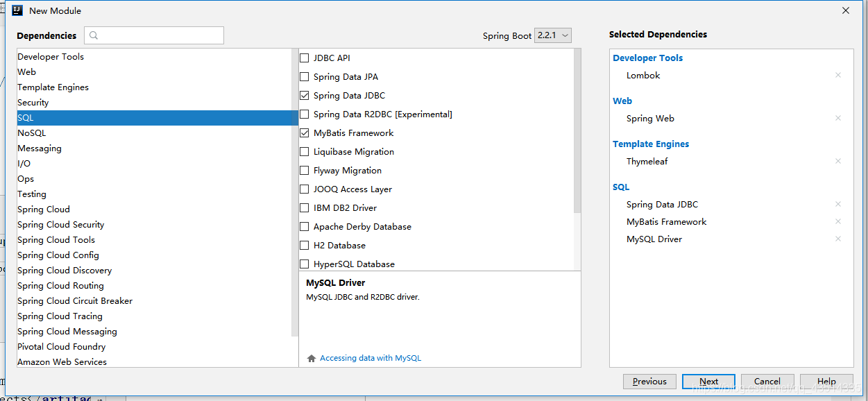Select Spring Cloud Tracing category
Viewport: 868px width, 401px height.
pyautogui.click(x=154, y=316)
